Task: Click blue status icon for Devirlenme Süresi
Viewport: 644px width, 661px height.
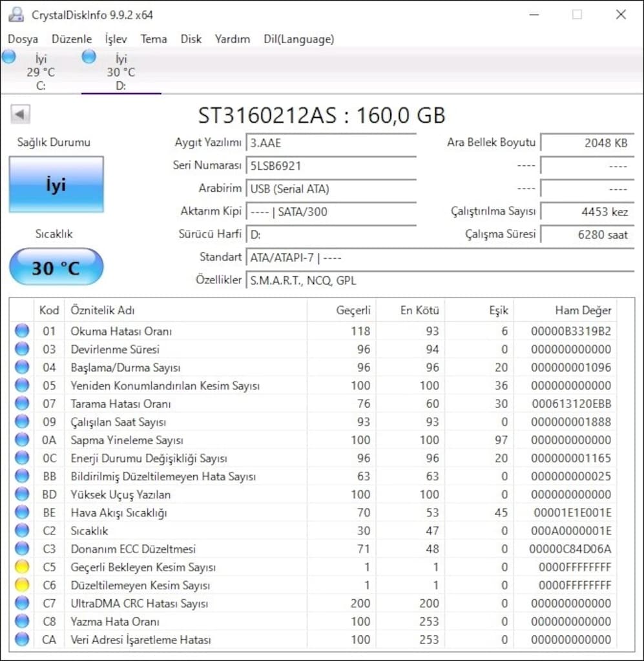Action: (22, 349)
